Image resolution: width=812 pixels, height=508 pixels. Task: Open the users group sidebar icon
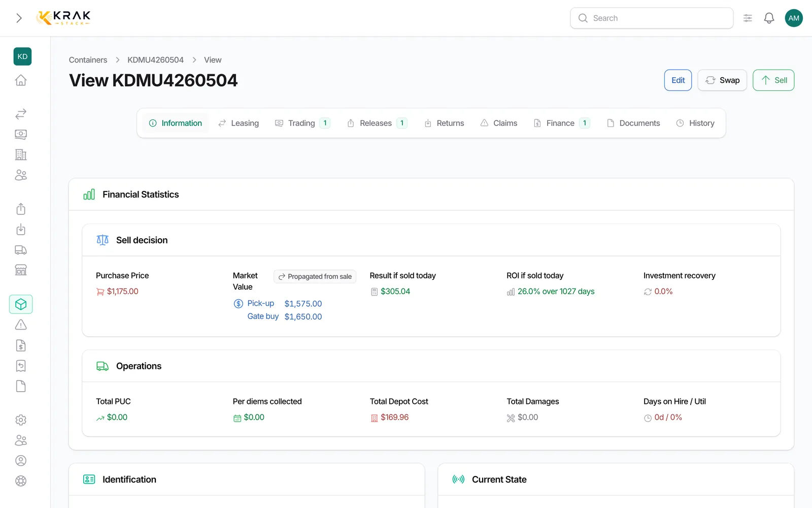point(21,440)
